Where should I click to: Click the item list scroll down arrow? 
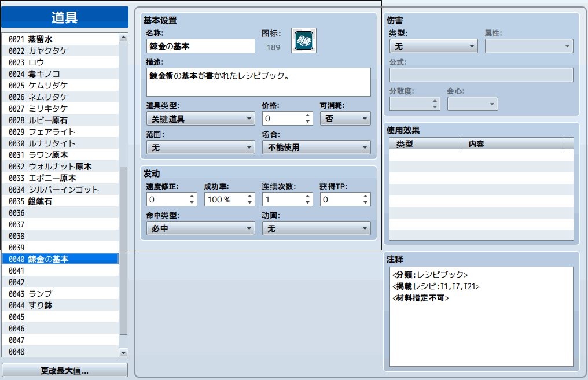point(123,352)
